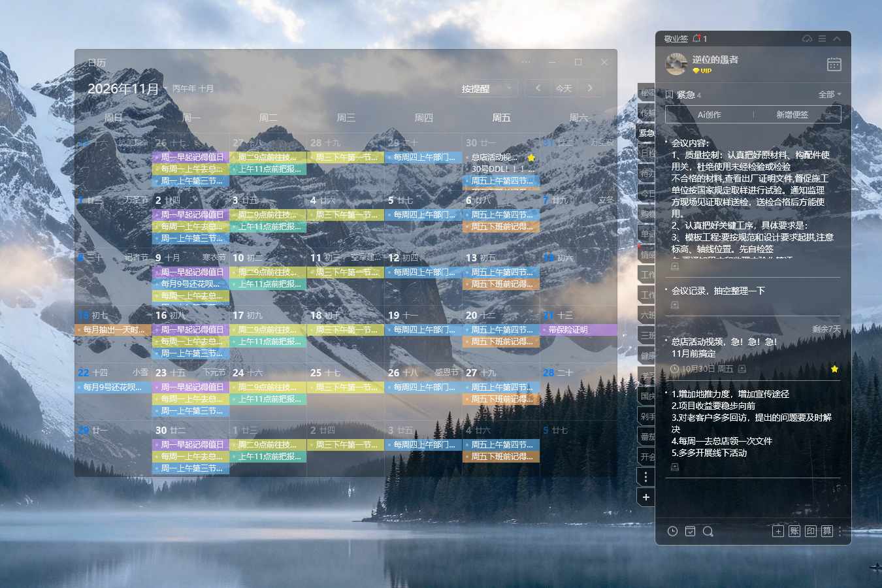Open the three-dot overflow in the category tabs
Image resolution: width=882 pixels, height=588 pixels.
coord(646,477)
